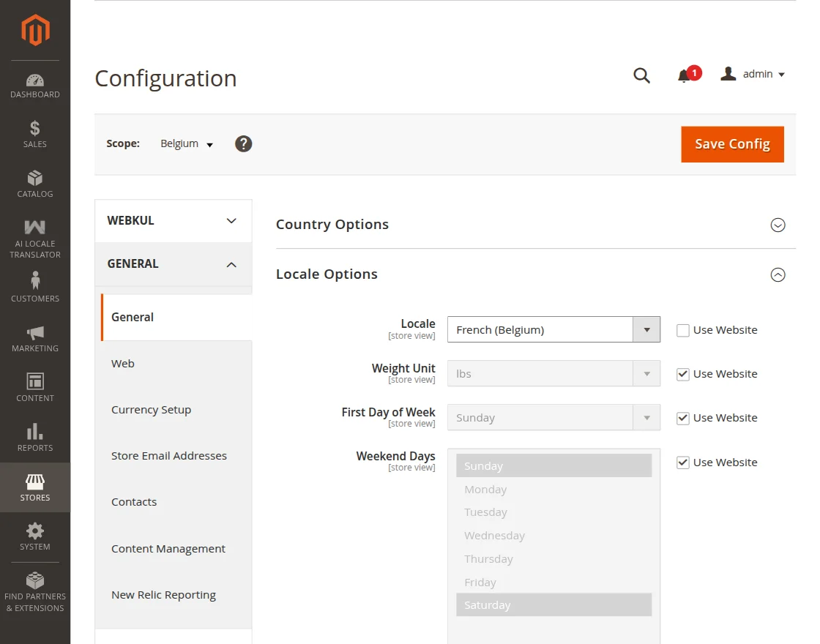Open the Customers sidebar icon
Screen dimensions: 820x644
coord(35,287)
